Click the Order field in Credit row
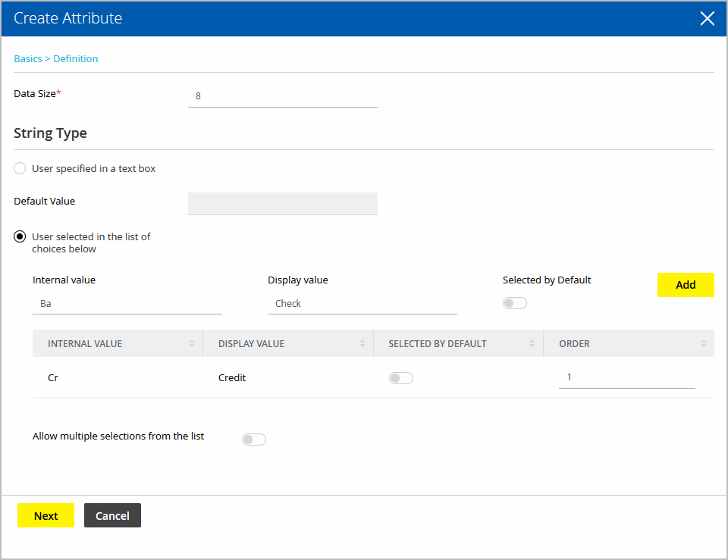The height and width of the screenshot is (560, 728). (627, 377)
